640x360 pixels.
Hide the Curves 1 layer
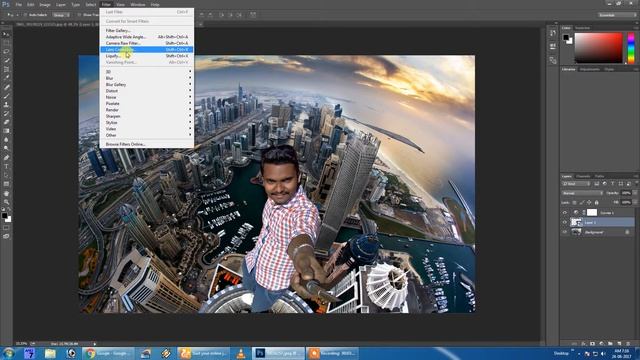click(565, 213)
